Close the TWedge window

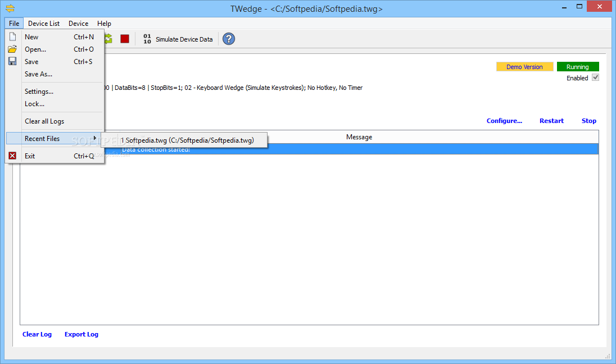tap(600, 6)
